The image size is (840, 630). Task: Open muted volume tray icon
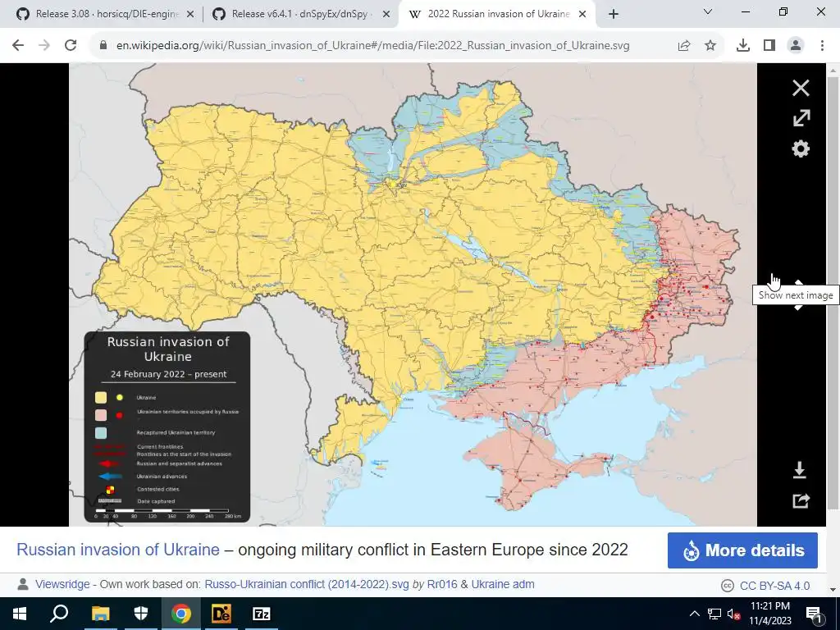point(733,614)
